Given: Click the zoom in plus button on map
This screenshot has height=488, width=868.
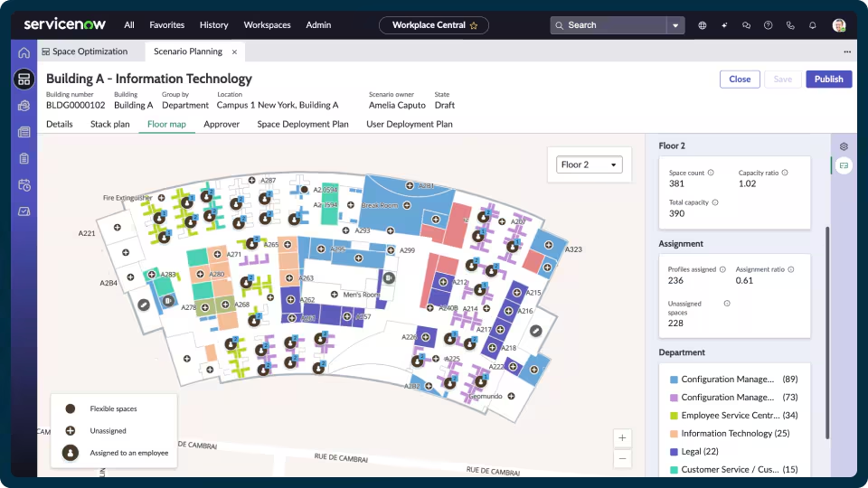Looking at the screenshot, I should point(622,437).
